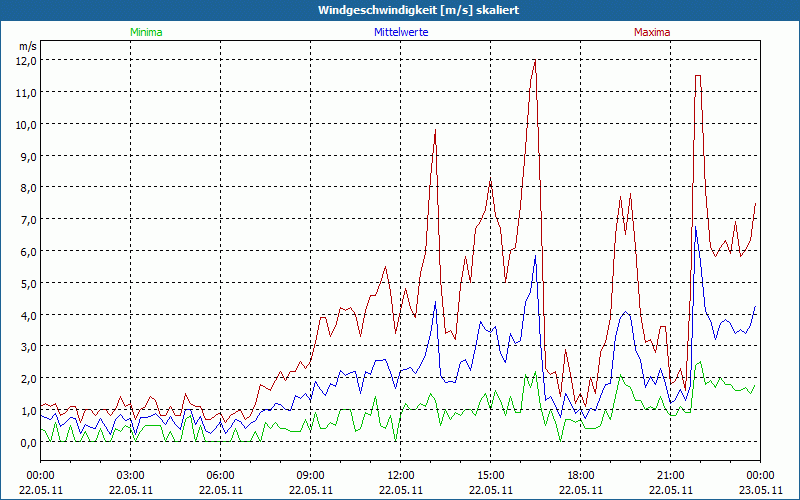Click the 'm/s' axis unit label
Viewport: 800px width, 500px height.
point(28,46)
